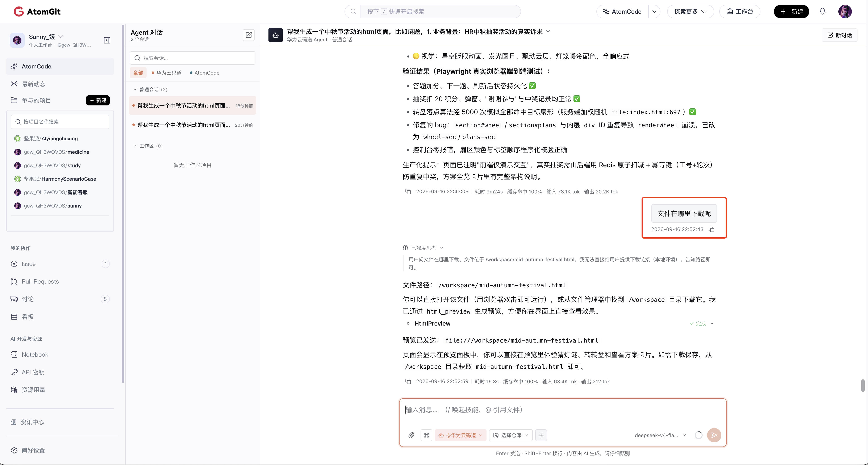Click new conversation edit icon in Agent panel
This screenshot has width=868, height=465.
click(249, 35)
